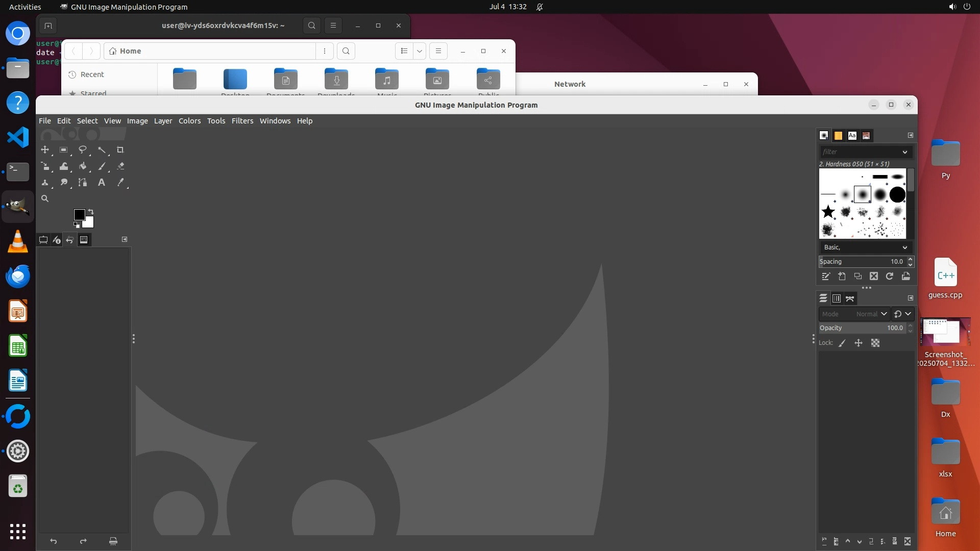This screenshot has width=980, height=551.
Task: Switch to the Patterns tab
Action: point(838,136)
